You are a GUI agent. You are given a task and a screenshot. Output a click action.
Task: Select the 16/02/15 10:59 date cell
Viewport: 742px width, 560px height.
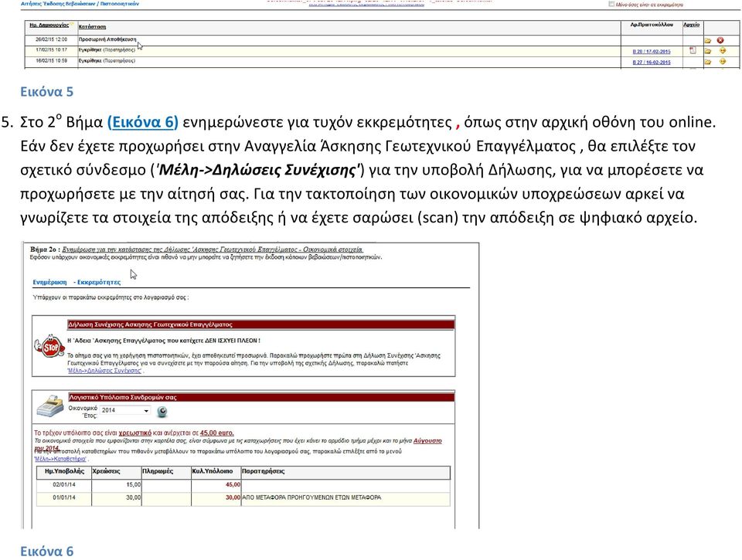point(52,61)
